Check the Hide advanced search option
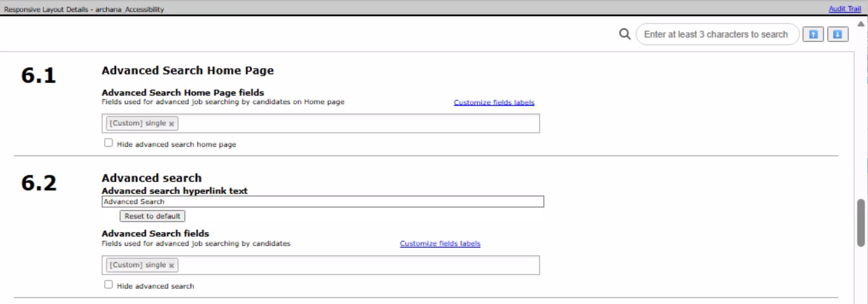 pyautogui.click(x=109, y=285)
